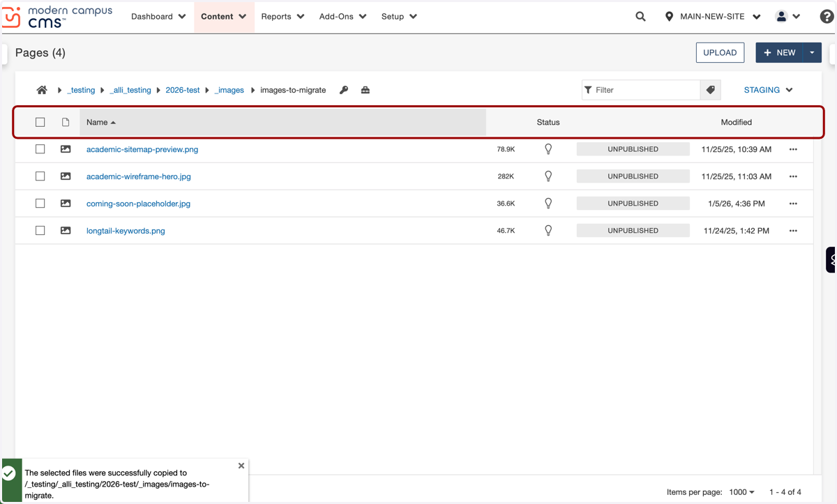This screenshot has width=837, height=504.
Task: Click the 1 - 4 of 4 pagination text
Action: click(785, 492)
